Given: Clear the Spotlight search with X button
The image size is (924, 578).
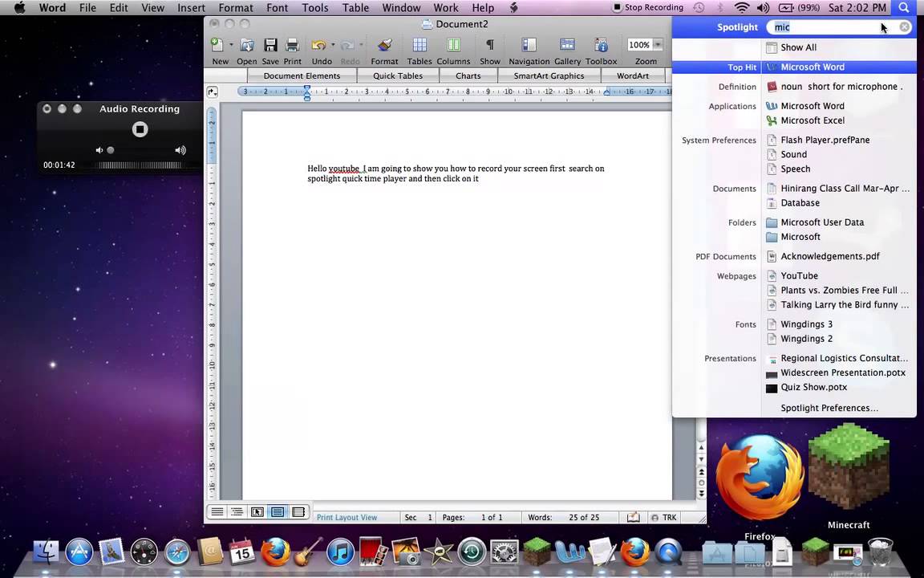Looking at the screenshot, I should point(905,27).
